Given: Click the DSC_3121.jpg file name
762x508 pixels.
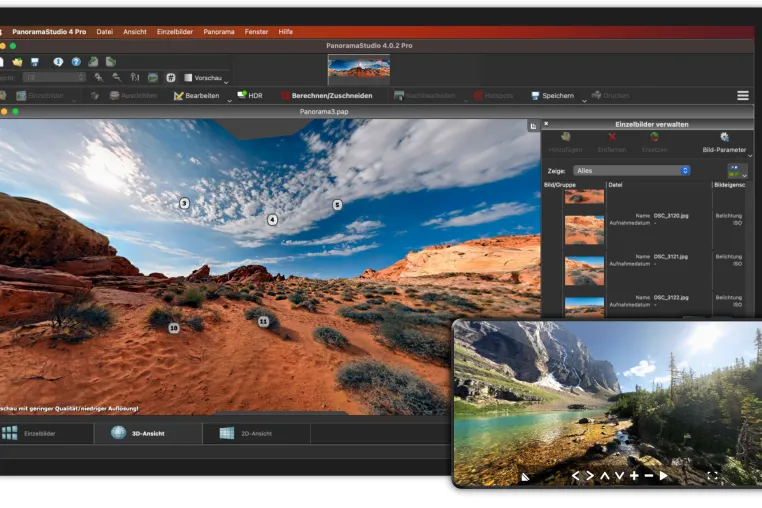Looking at the screenshot, I should pos(671,256).
